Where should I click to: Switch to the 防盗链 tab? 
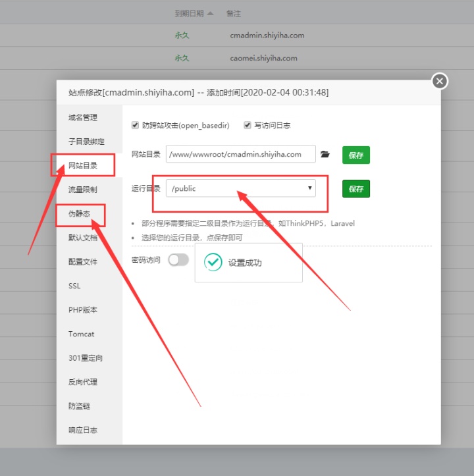pyautogui.click(x=90, y=406)
